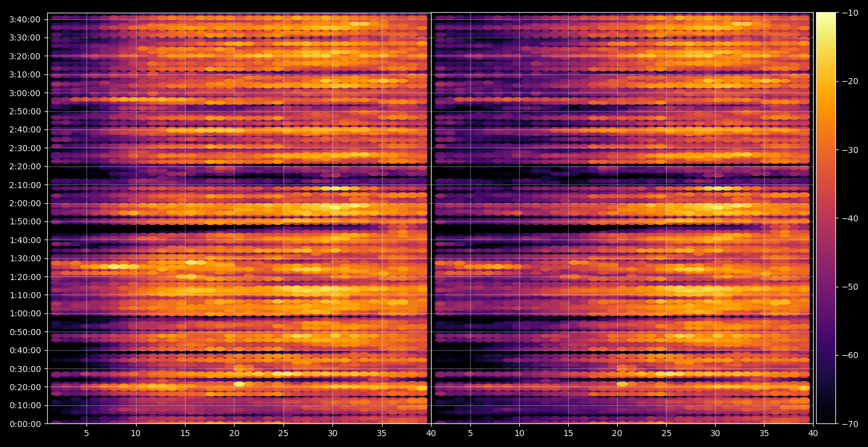Image resolution: width=868 pixels, height=447 pixels.
Task: Click the 2:00:00 time axis label
Action: point(25,203)
